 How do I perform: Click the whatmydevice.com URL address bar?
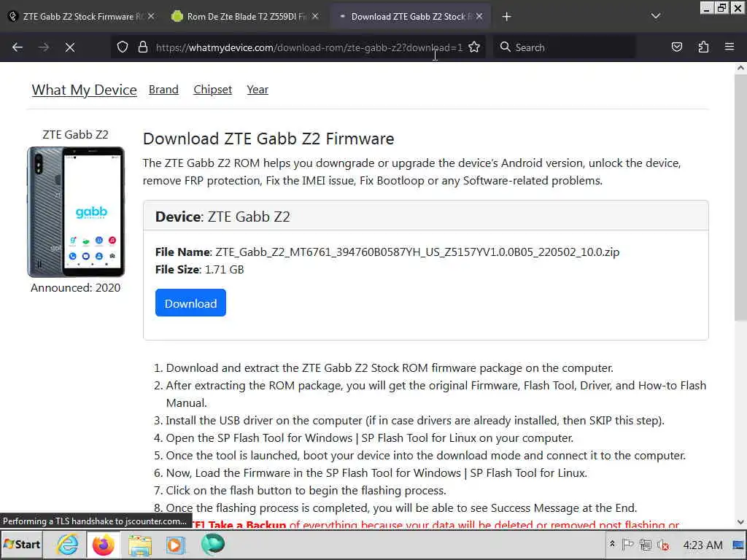(309, 47)
